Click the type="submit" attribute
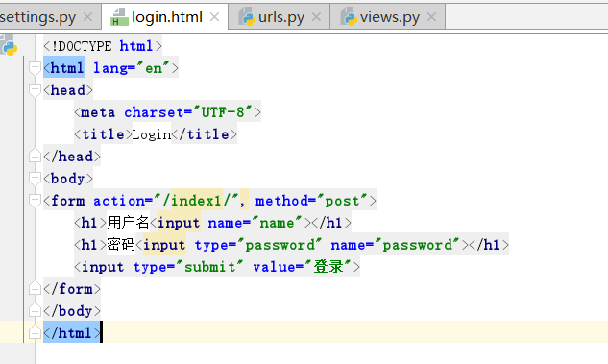Screen dimensions: 608x364 (188, 267)
